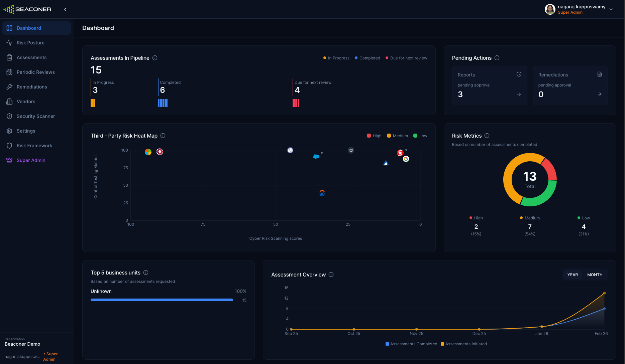Click info icon beside Third-Party Risk Heat Map

tap(163, 136)
